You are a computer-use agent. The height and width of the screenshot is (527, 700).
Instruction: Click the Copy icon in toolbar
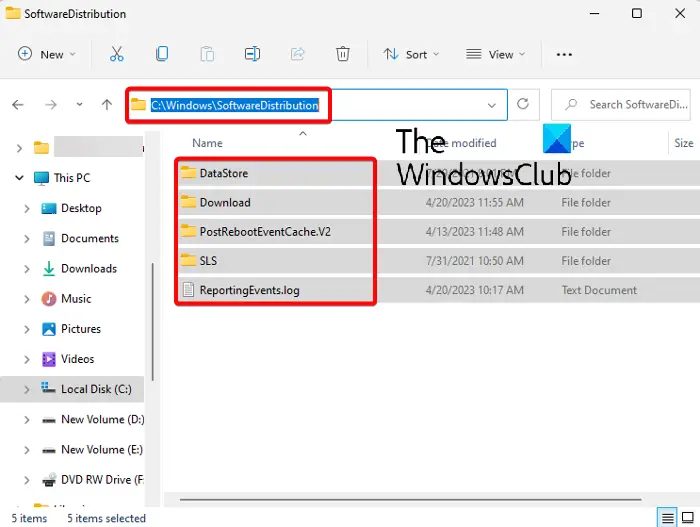tap(162, 54)
